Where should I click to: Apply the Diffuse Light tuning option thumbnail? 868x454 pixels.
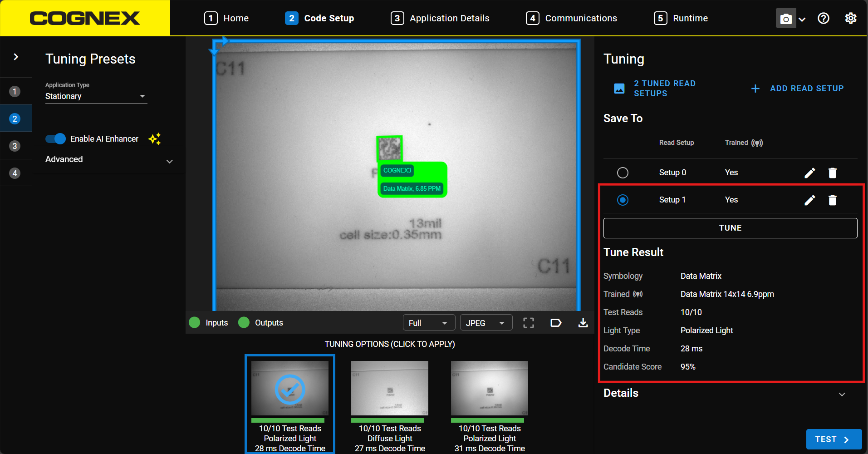[390, 389]
